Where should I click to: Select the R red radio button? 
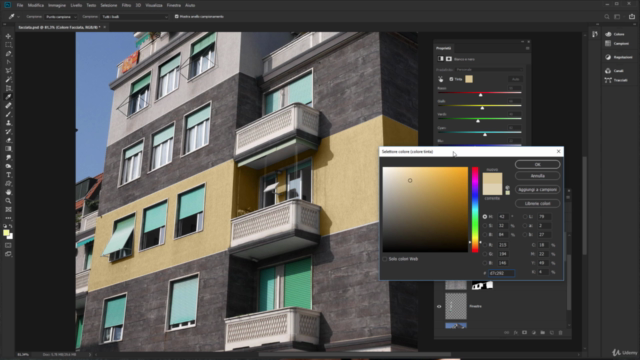coord(485,245)
